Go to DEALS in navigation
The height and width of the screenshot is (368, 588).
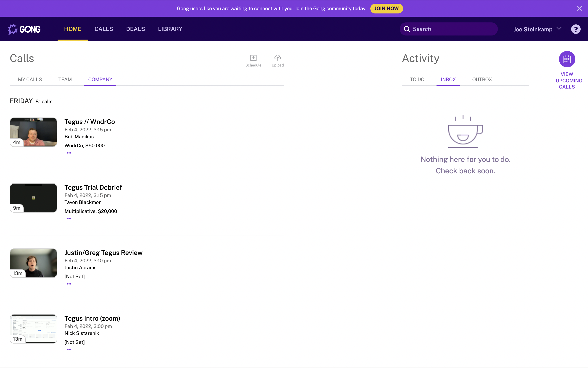click(135, 29)
